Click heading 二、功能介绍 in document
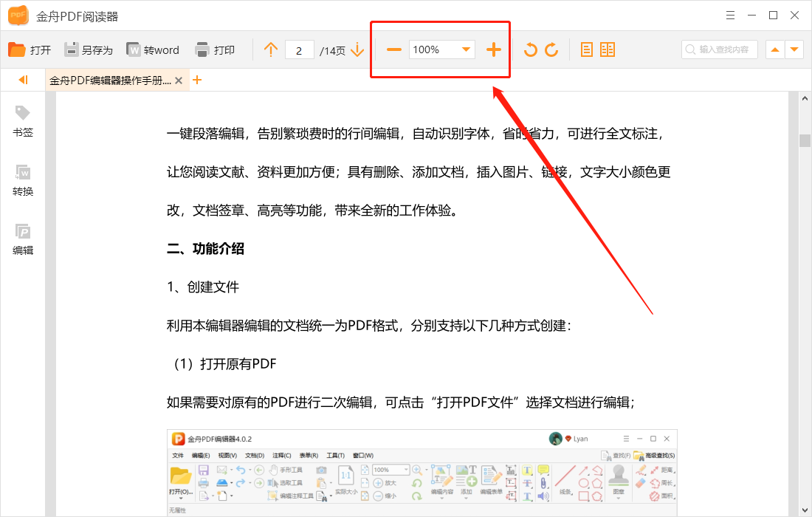The height and width of the screenshot is (517, 812). (206, 249)
